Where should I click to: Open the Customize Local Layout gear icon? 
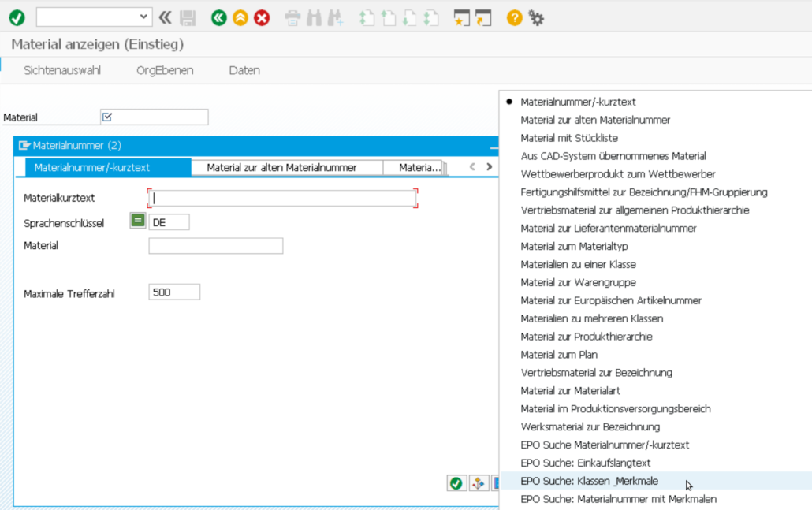(x=536, y=18)
